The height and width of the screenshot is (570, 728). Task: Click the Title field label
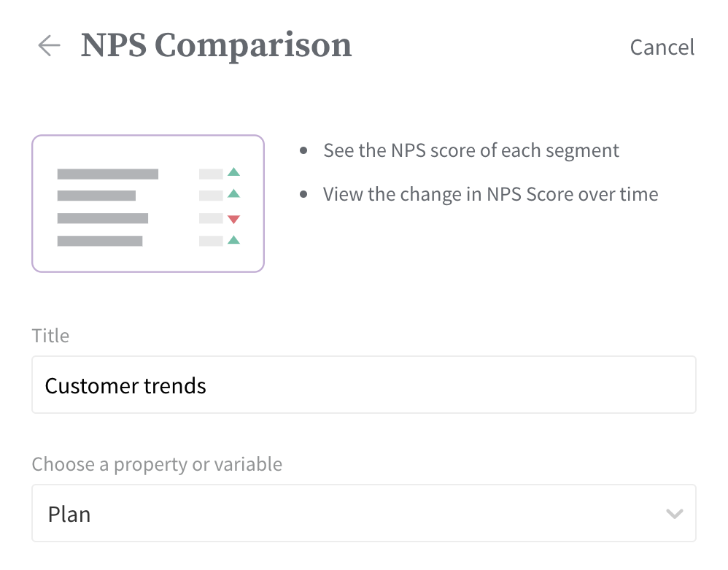[50, 336]
